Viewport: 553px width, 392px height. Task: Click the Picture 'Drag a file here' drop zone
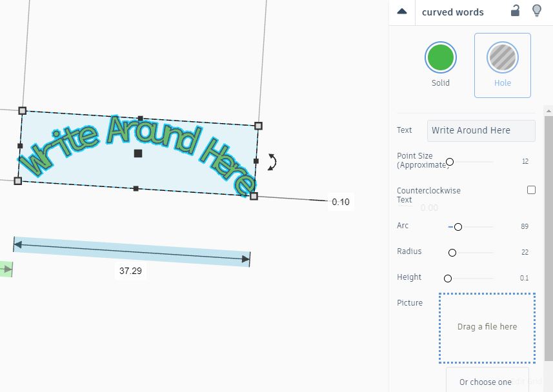pos(487,328)
